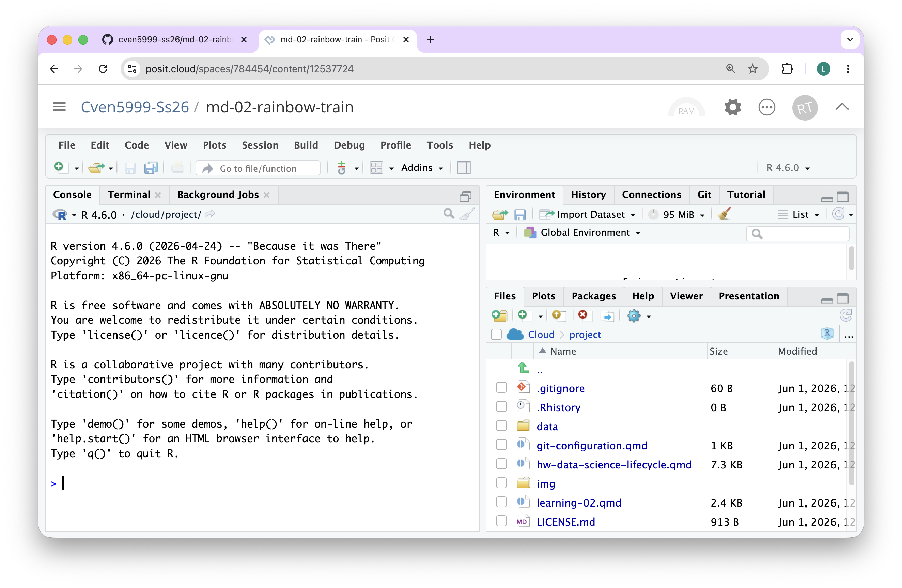Save workspace icon in Environment pane

(519, 215)
